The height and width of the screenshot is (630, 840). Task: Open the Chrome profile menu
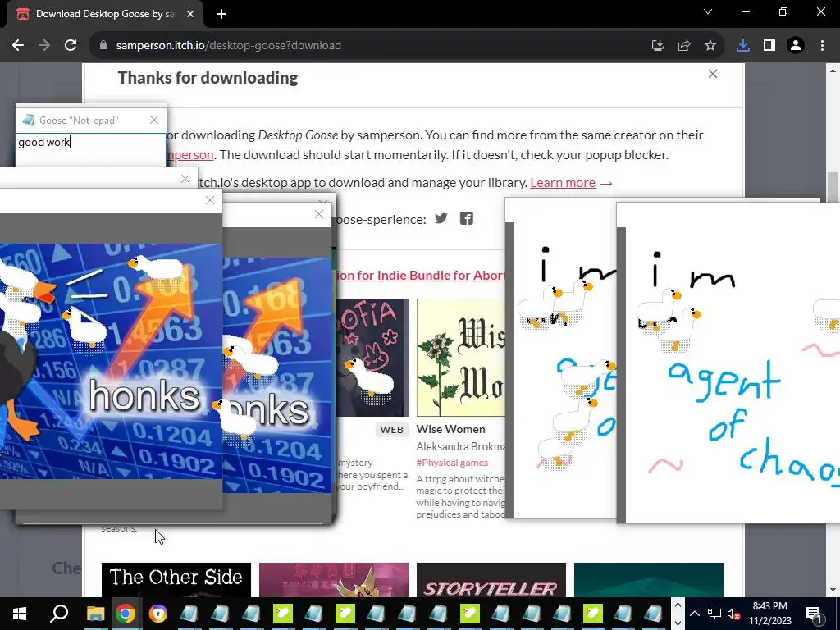tap(796, 46)
